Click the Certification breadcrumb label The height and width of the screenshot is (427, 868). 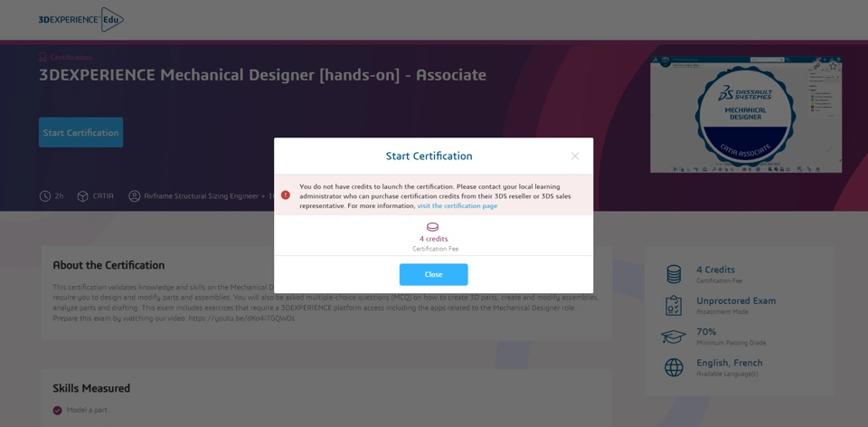coord(71,57)
